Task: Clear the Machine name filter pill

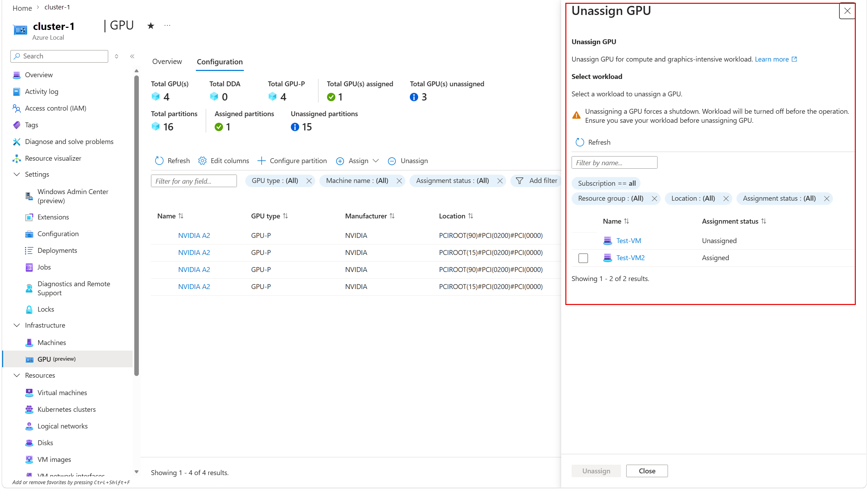Action: click(399, 181)
